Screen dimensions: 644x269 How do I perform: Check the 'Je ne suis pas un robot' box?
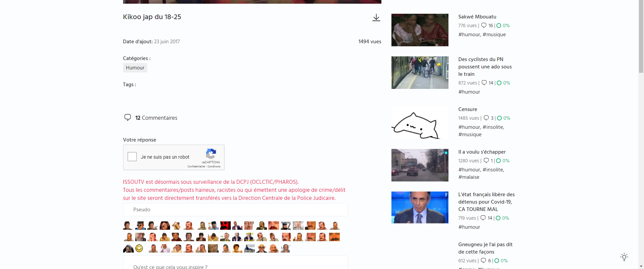click(x=132, y=157)
